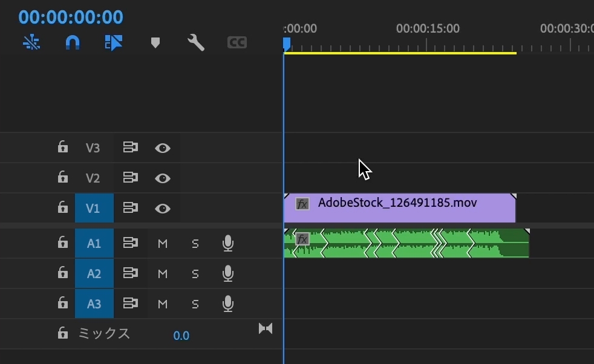
Task: Toggle sync lock on track V3
Action: coord(131,148)
